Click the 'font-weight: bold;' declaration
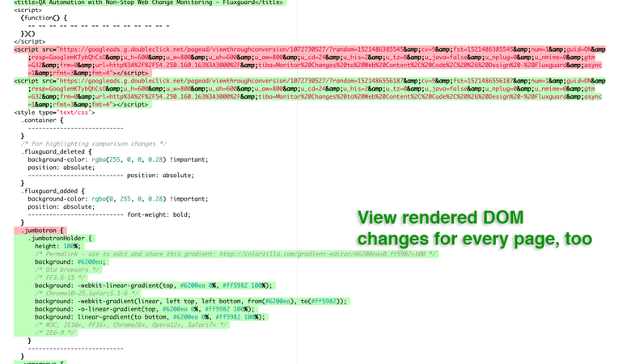 pyautogui.click(x=159, y=214)
